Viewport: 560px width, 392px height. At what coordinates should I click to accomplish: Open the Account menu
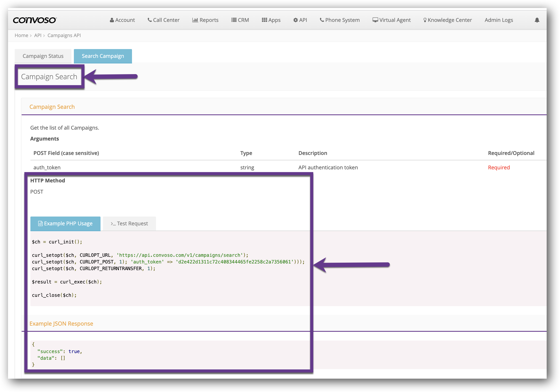(122, 20)
